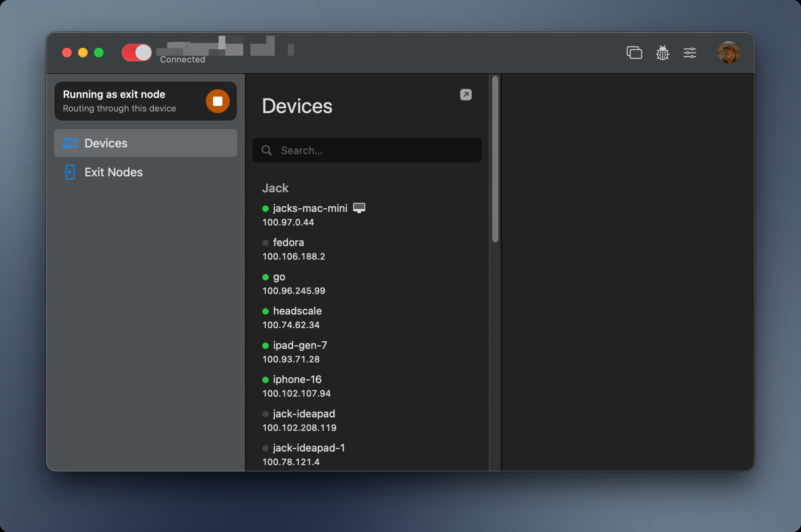Toggle the Connected VPN switch off

coord(137,52)
